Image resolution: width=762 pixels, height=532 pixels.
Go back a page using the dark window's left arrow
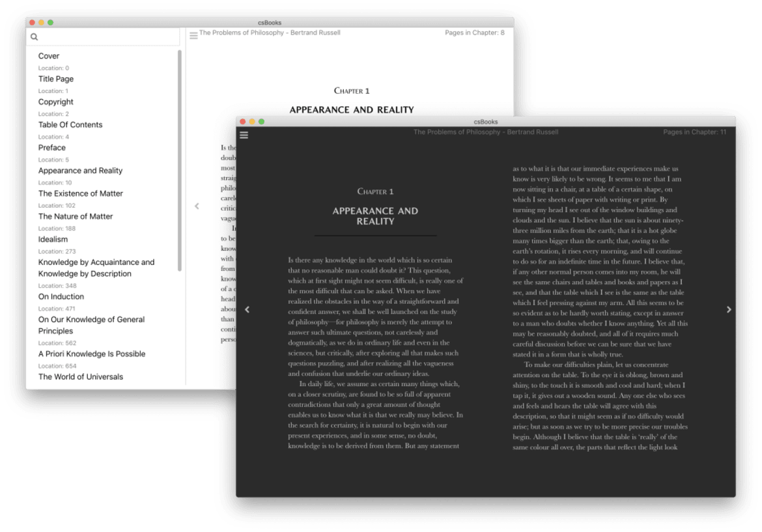point(247,310)
